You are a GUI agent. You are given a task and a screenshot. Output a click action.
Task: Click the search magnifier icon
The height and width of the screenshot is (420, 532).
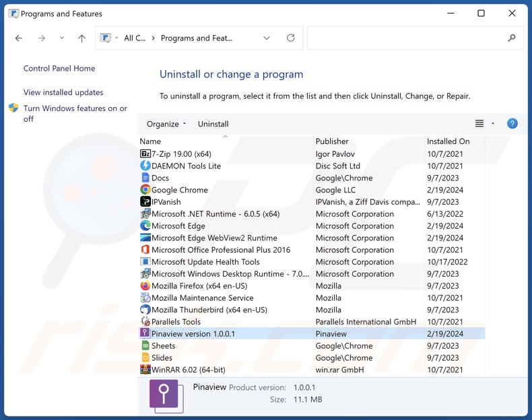[x=511, y=38]
